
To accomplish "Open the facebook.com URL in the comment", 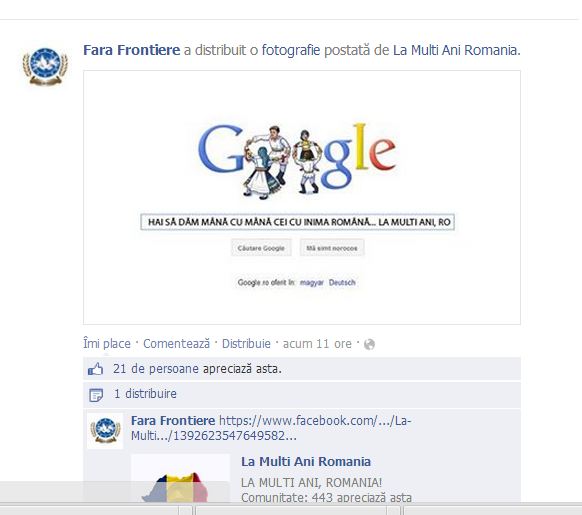I will click(271, 428).
